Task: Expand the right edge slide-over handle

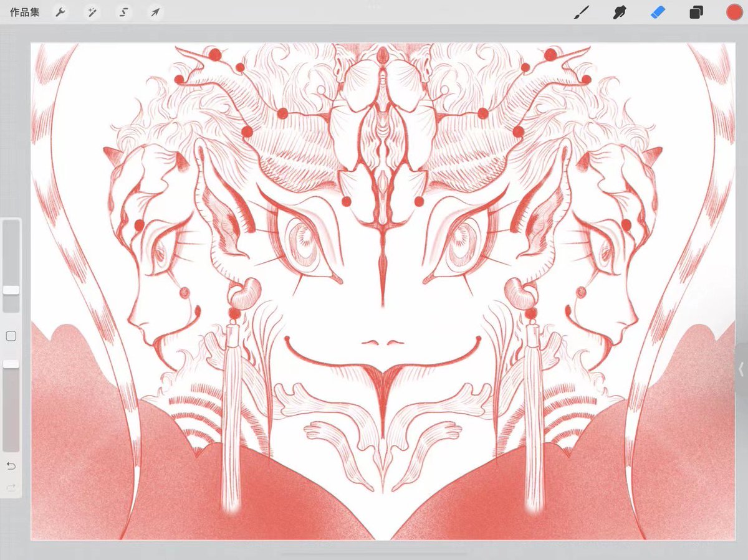Action: (x=741, y=369)
